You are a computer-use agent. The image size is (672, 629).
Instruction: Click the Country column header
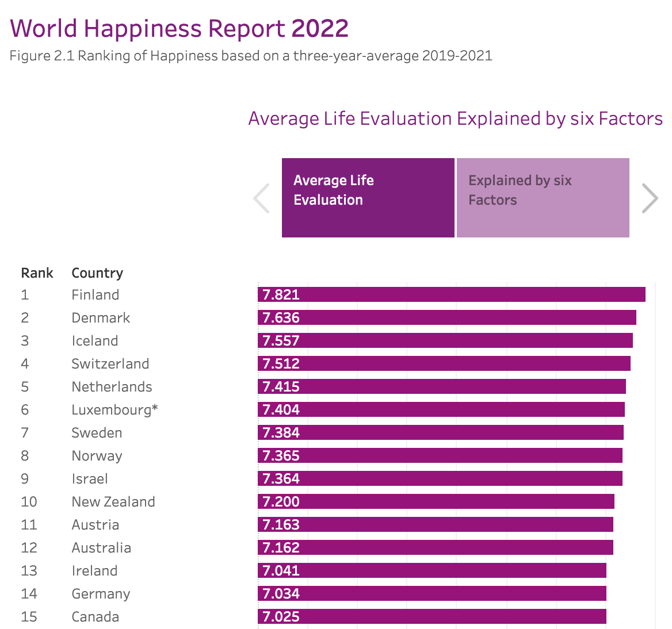tap(97, 273)
